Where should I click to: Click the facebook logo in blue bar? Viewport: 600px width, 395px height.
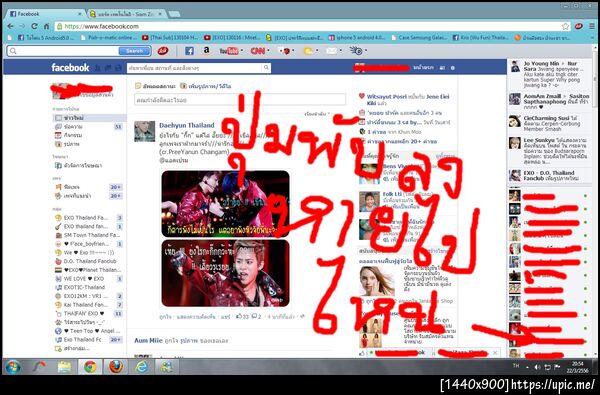point(70,68)
